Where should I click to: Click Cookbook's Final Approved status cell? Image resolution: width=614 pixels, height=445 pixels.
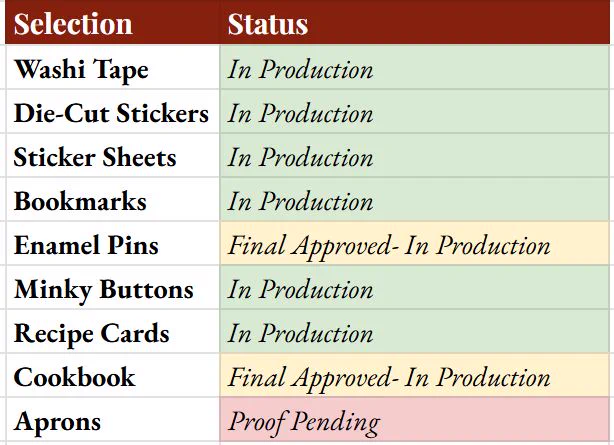415,375
